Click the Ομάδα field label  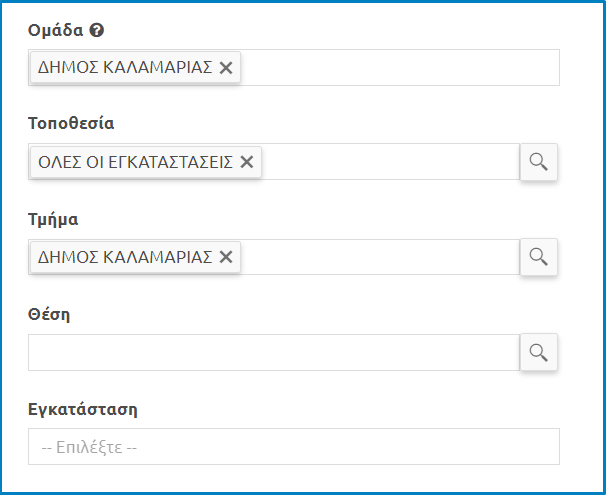click(x=56, y=30)
